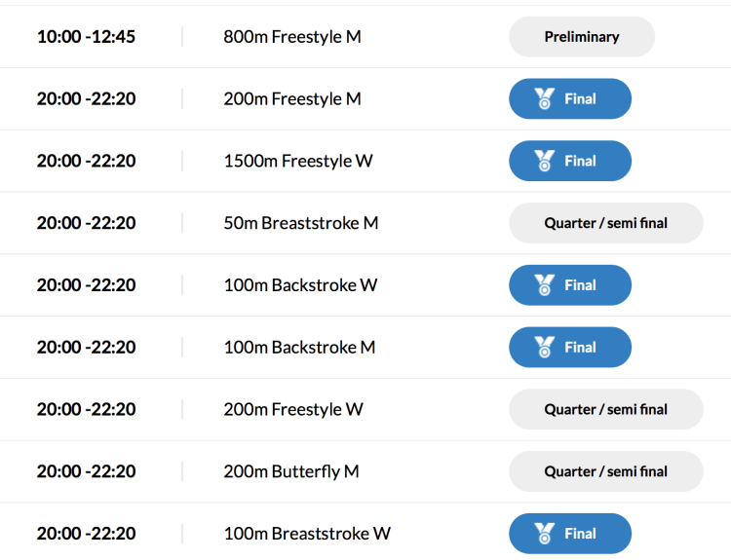Open the 200m Butterfly M event
This screenshot has height=560, width=731.
[291, 471]
